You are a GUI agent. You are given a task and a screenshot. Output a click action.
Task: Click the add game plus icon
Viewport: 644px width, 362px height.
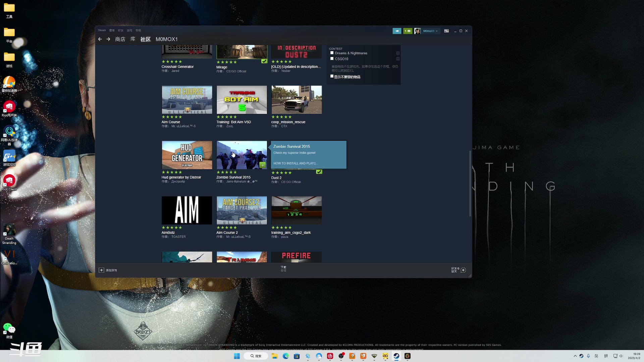click(x=101, y=270)
